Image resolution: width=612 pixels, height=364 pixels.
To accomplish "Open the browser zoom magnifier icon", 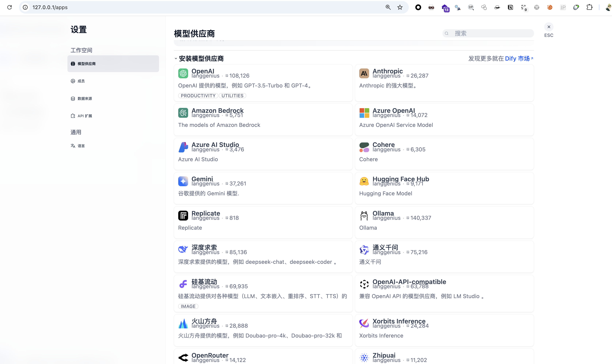I will (x=388, y=7).
